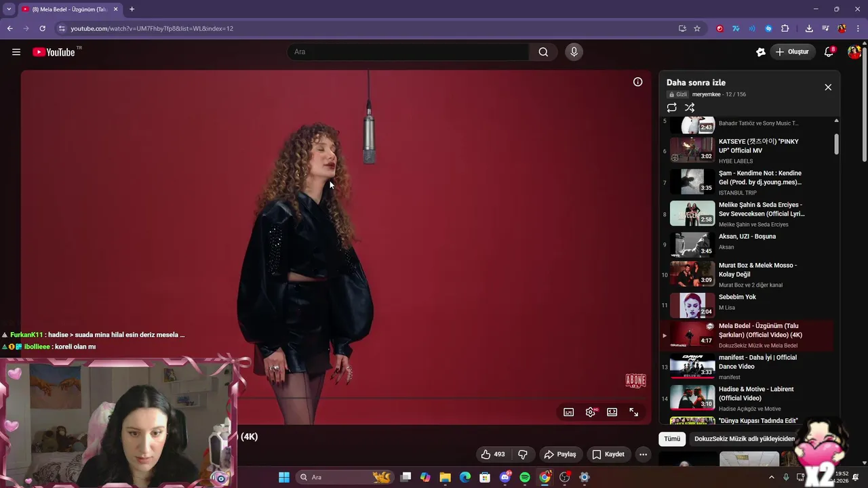Show video info card icon
868x488 pixels.
click(x=637, y=82)
